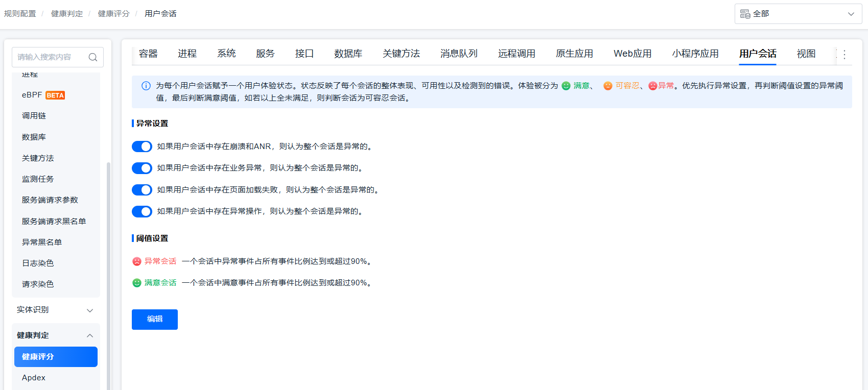The height and width of the screenshot is (390, 868).
Task: Toggle the 异常操作 session rule switch
Action: pyautogui.click(x=142, y=211)
